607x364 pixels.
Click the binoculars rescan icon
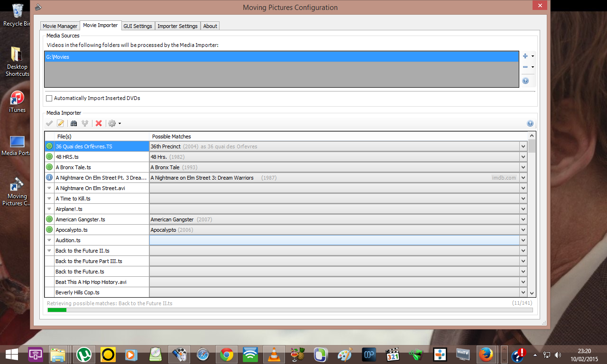pyautogui.click(x=74, y=123)
